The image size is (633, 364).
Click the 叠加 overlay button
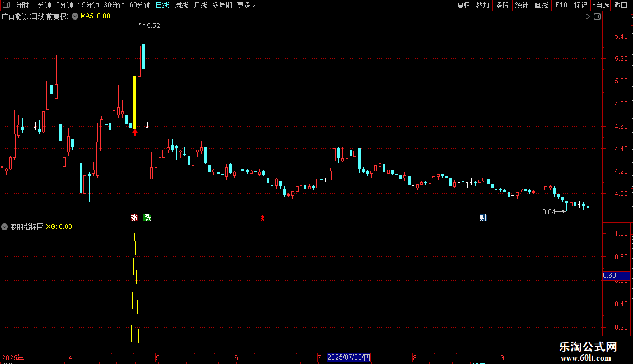click(x=482, y=5)
